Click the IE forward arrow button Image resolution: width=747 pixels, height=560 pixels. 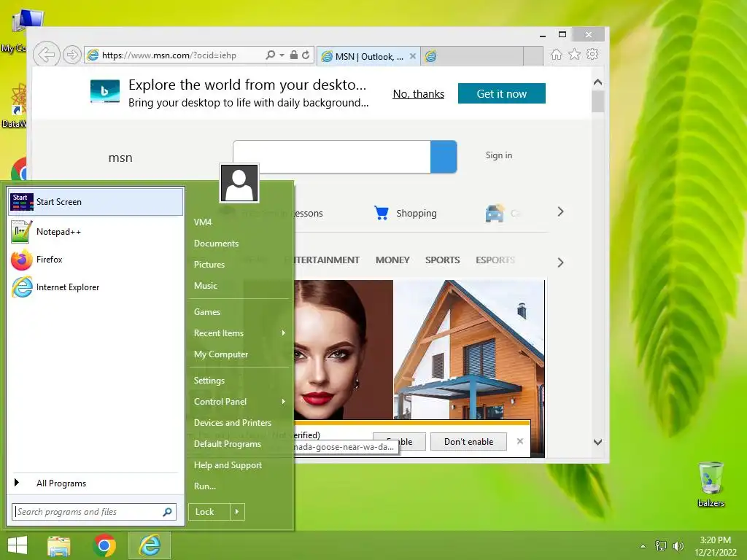(72, 55)
